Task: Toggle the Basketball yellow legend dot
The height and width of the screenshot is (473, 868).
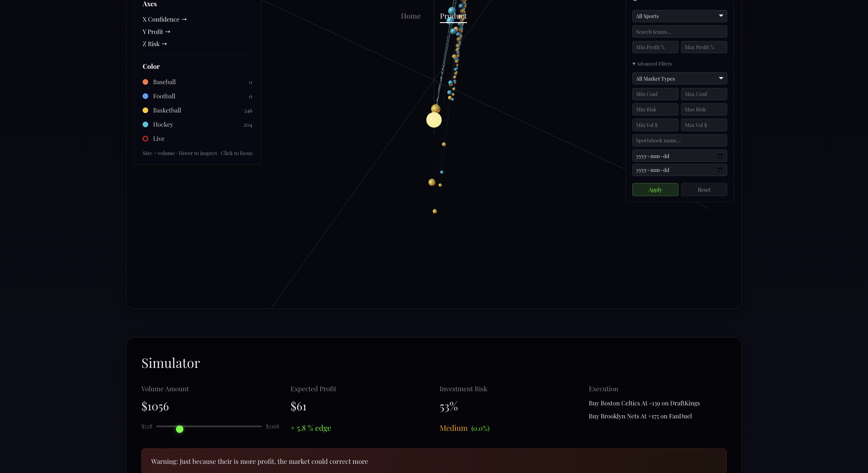Action: (x=145, y=110)
